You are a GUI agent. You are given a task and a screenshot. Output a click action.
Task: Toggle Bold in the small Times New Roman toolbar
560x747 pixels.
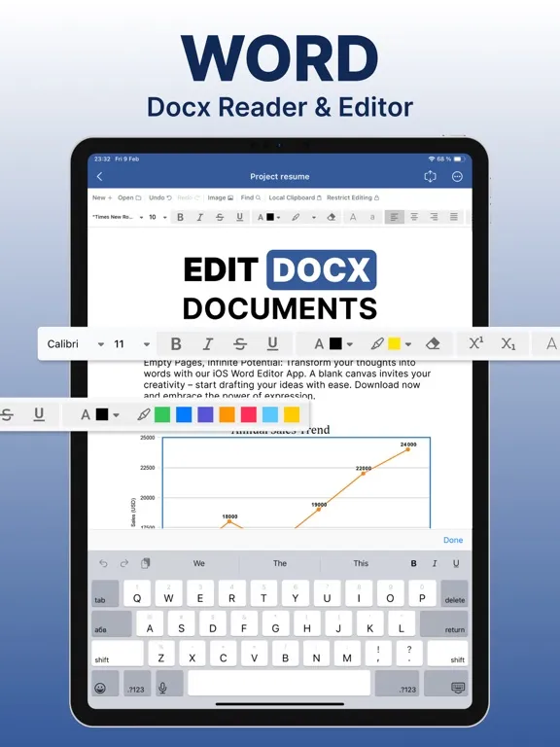180,217
